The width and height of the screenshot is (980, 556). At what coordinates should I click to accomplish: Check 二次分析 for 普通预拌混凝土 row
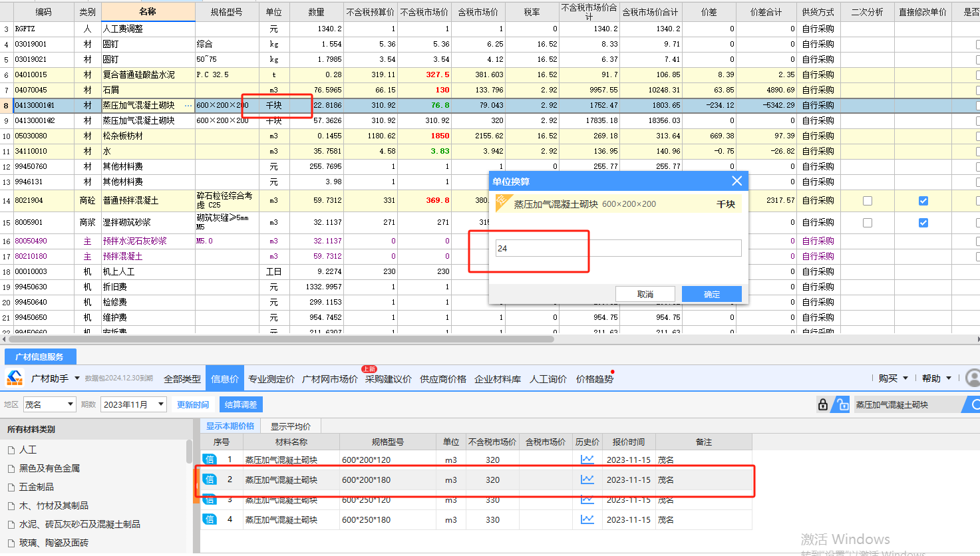coord(868,201)
